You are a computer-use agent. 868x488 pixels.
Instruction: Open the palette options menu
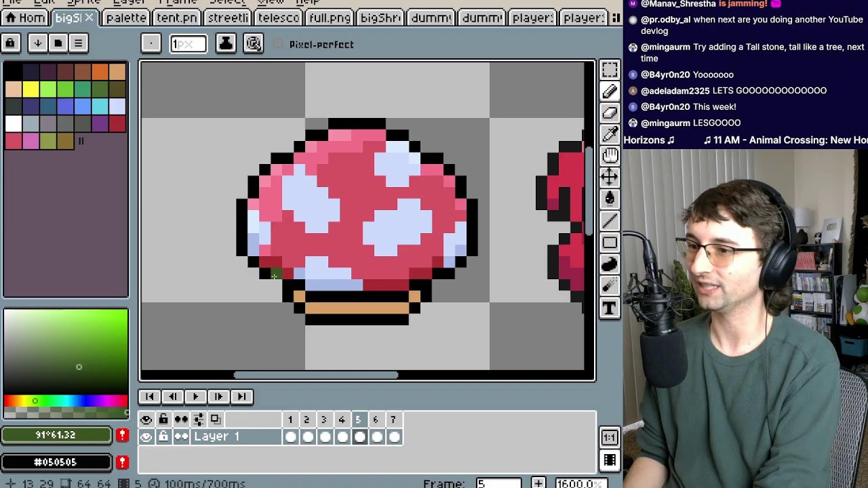[x=78, y=43]
